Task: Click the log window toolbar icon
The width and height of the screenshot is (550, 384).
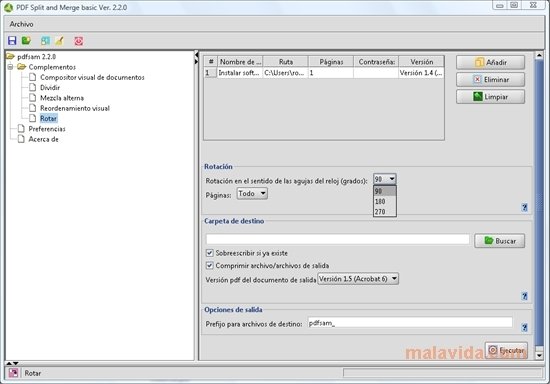Action: pos(45,41)
